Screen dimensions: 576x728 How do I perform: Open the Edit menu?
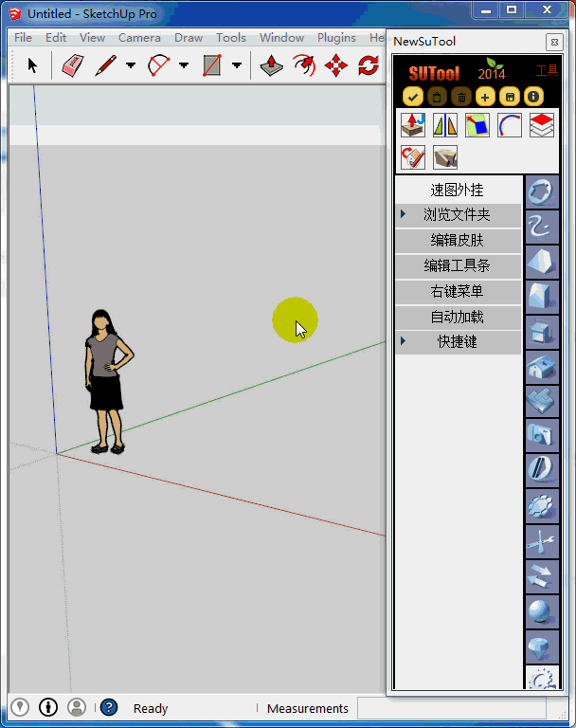(56, 38)
